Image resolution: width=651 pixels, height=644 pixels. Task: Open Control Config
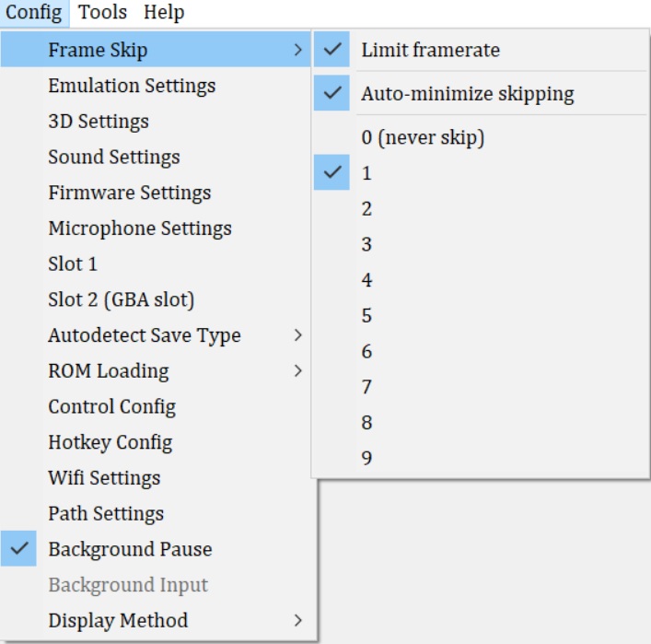[111, 406]
